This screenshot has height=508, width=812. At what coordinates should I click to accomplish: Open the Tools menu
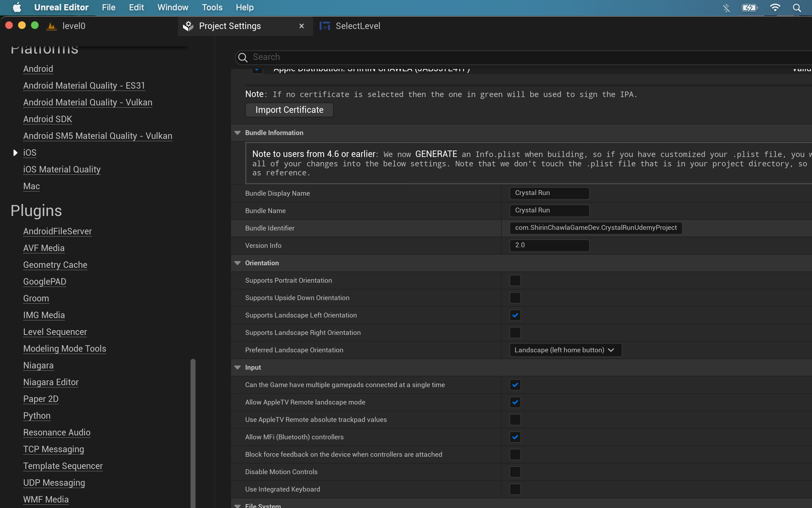coord(212,7)
